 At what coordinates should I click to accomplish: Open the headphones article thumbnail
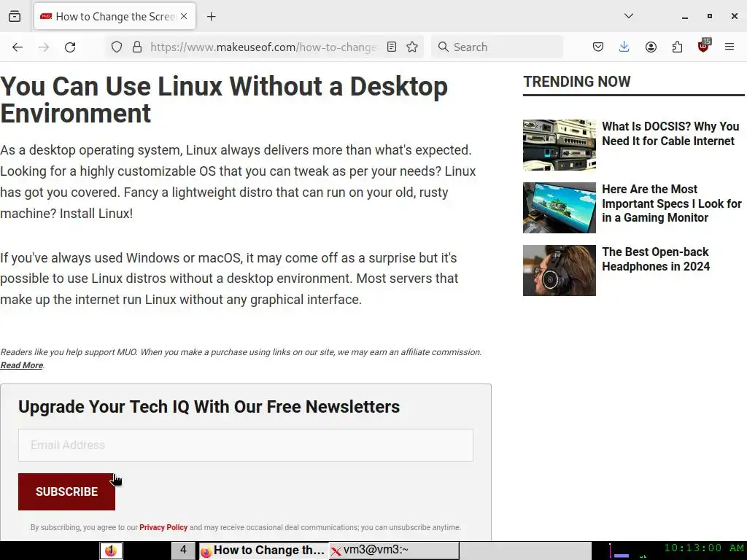pyautogui.click(x=560, y=271)
